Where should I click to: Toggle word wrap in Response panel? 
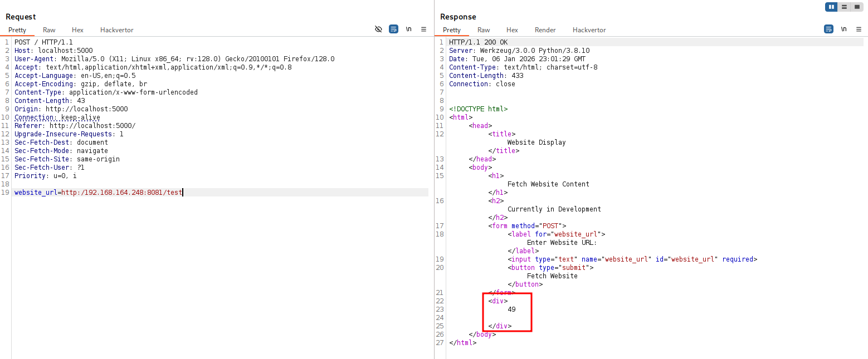(x=828, y=29)
